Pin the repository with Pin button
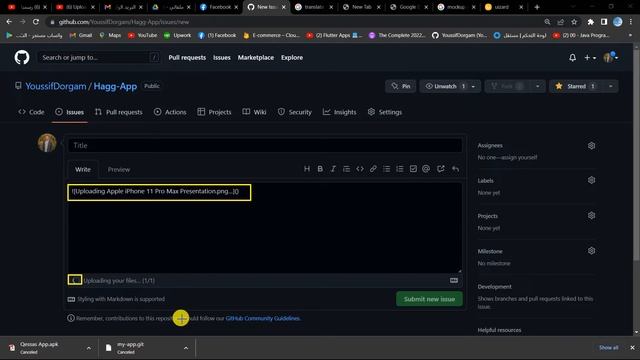640x360 pixels. (x=401, y=87)
